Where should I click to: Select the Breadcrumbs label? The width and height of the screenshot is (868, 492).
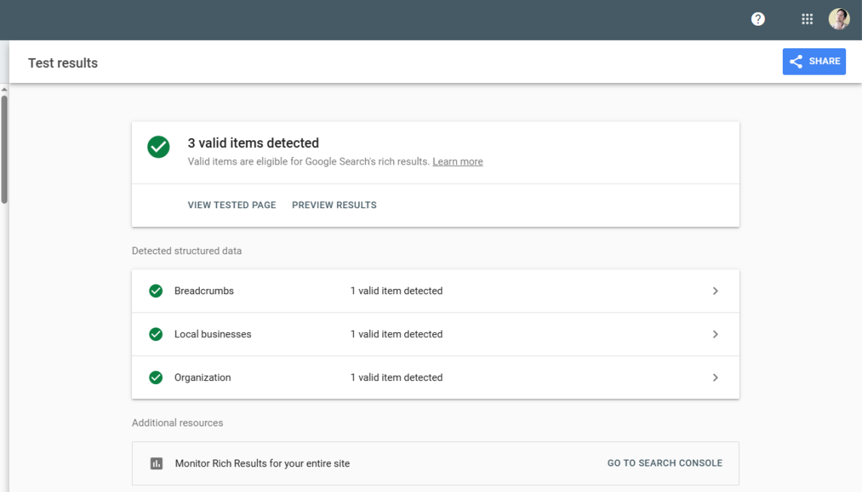pos(204,291)
